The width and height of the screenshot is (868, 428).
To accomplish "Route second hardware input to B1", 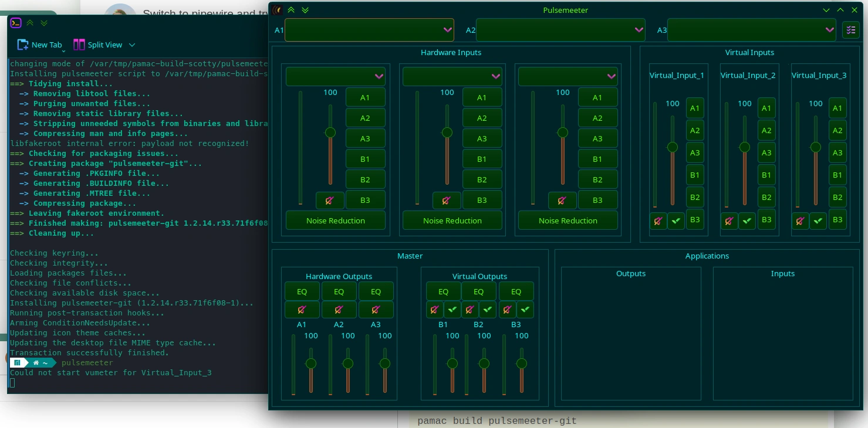I will 482,159.
